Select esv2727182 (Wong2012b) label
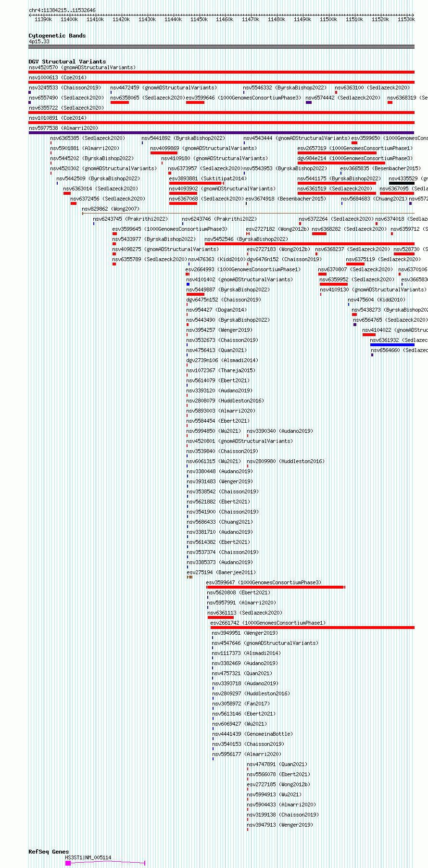The width and height of the screenshot is (428, 868). coord(278,229)
